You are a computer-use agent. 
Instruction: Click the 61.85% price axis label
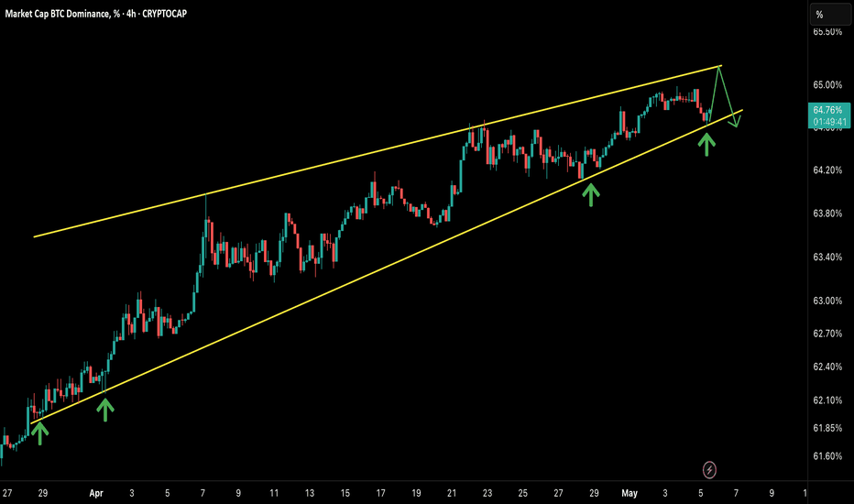click(827, 428)
